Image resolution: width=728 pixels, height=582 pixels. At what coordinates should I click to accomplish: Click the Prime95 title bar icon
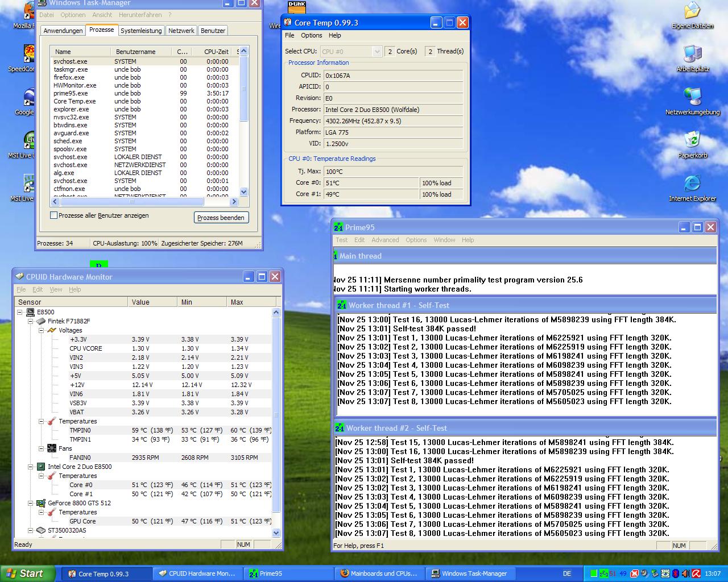[x=338, y=227]
